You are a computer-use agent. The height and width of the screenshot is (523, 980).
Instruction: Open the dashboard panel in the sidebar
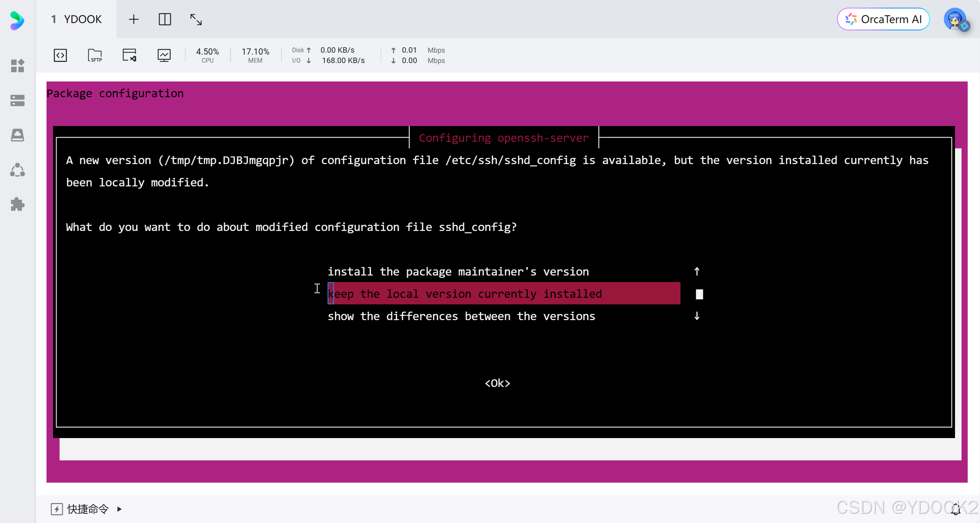click(17, 66)
